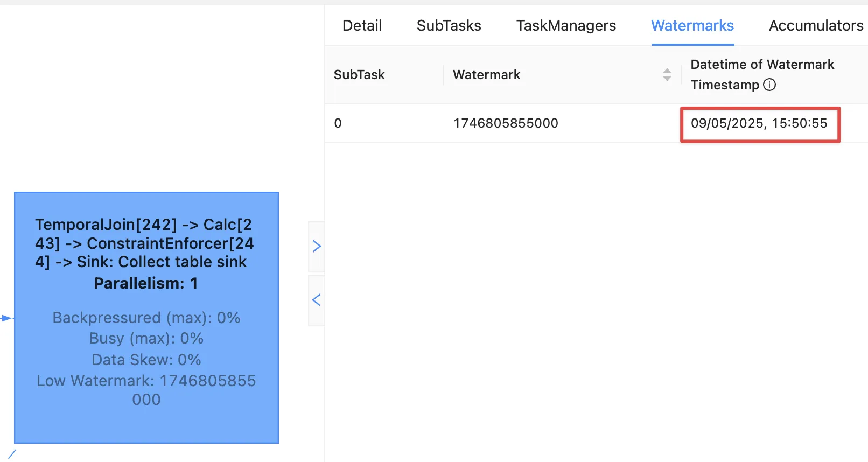The width and height of the screenshot is (868, 462).
Task: Switch to the SubTasks tab
Action: pos(449,25)
